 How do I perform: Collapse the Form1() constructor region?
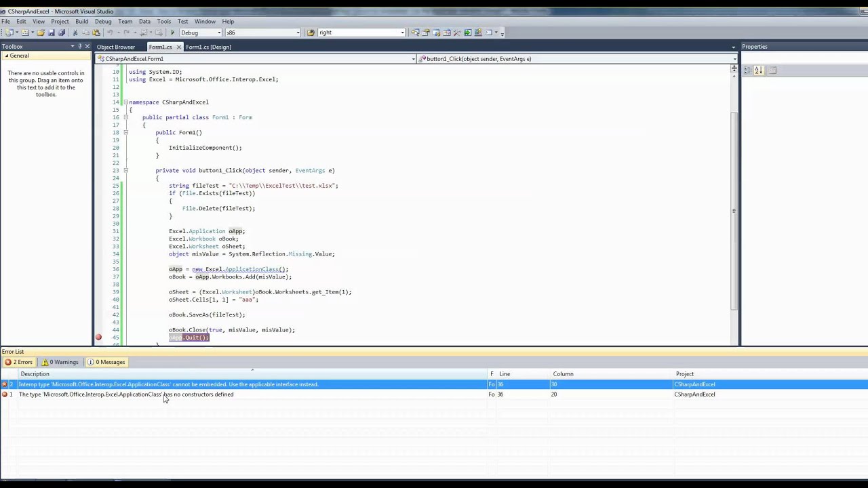[125, 132]
